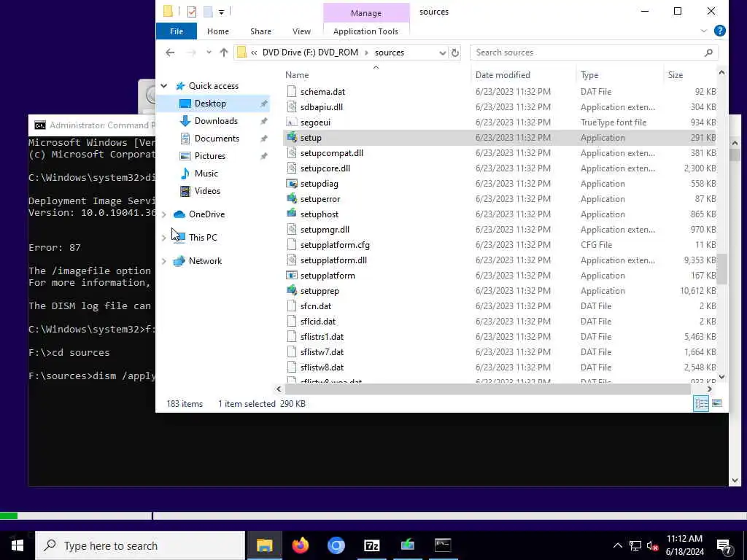Viewport: 747px width, 560px height.
Task: Open the Share ribbon tab
Action: (260, 31)
